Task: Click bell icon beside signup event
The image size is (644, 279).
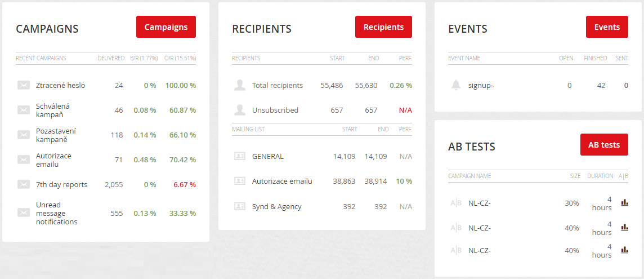Action: coord(456,85)
